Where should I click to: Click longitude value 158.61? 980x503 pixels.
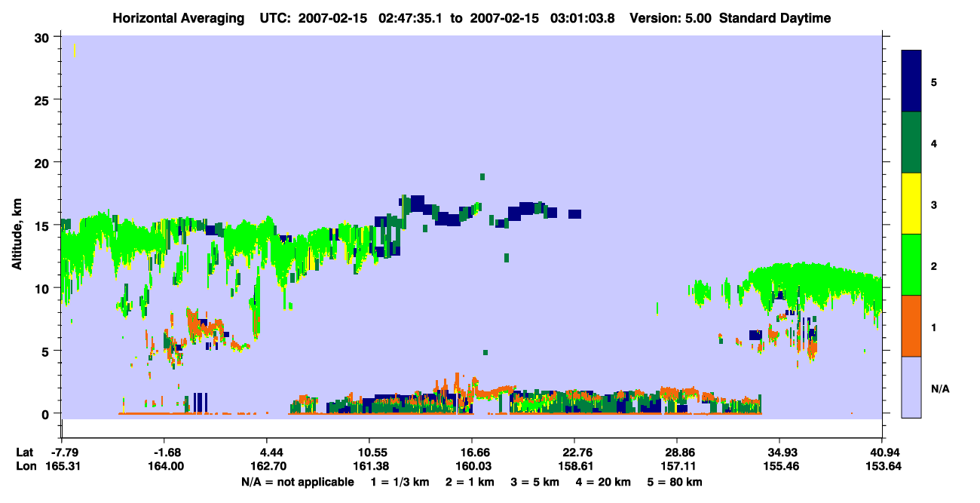tap(574, 467)
